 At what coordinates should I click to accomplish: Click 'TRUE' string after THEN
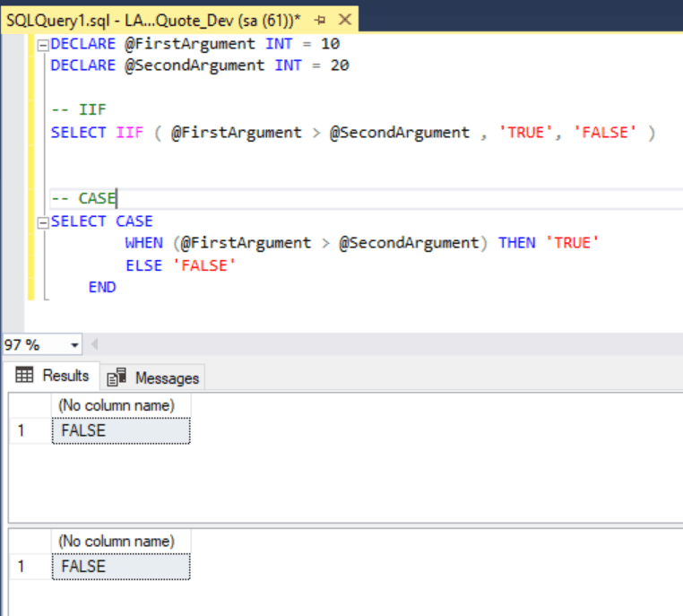pos(573,243)
